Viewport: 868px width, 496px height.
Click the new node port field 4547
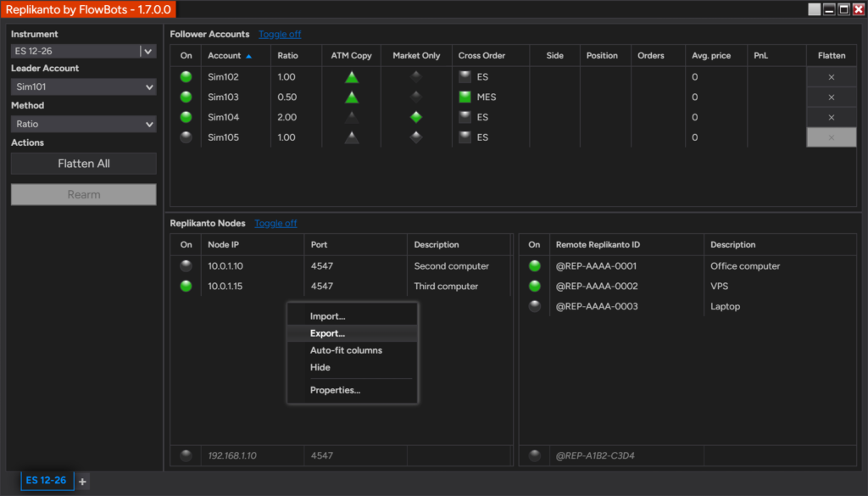pos(355,455)
